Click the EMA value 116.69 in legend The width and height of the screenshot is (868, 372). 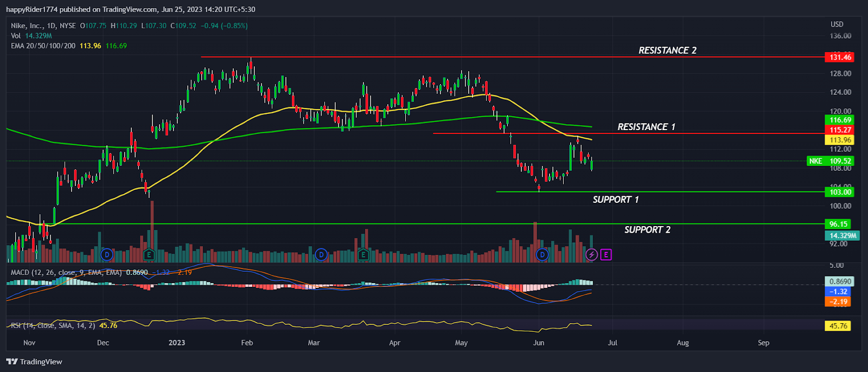(116, 46)
